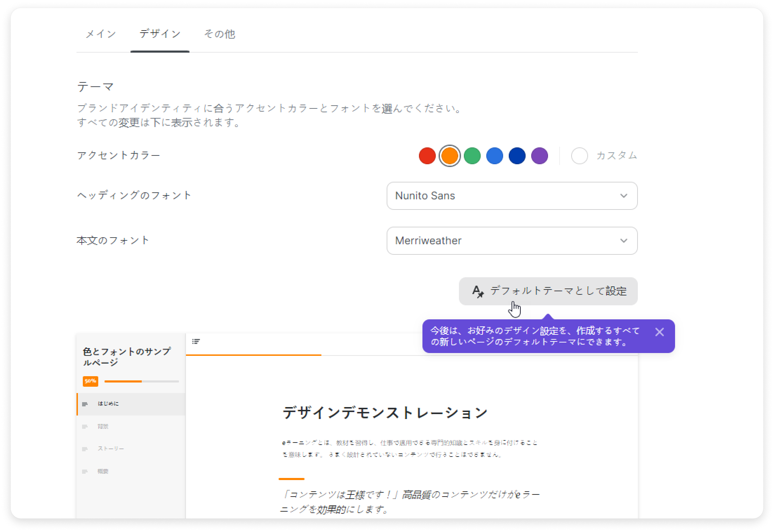This screenshot has height=532, width=774.
Task: Click the 50% progress badge
Action: click(x=90, y=381)
